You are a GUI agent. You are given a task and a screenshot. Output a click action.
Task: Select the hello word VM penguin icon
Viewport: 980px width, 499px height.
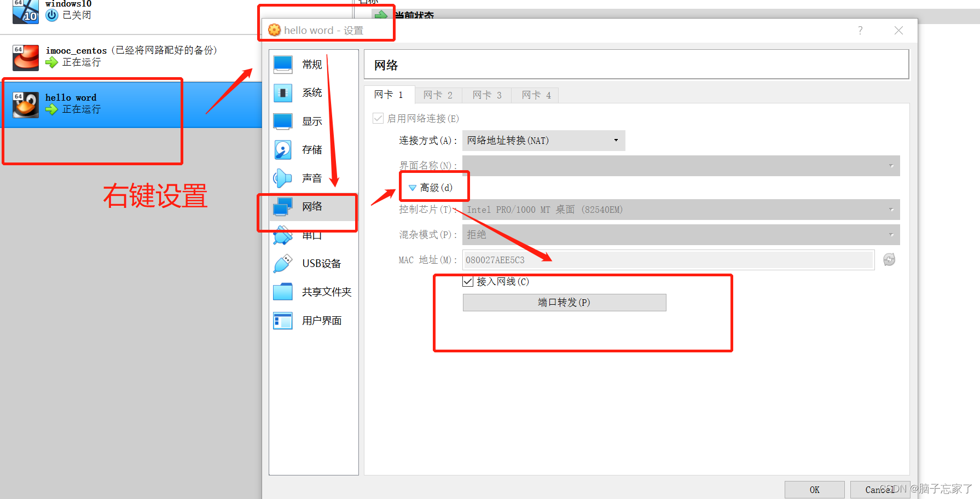[26, 105]
